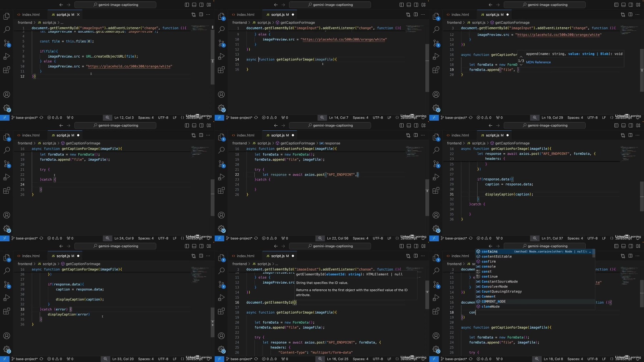The image size is (644, 362).
Task: Toggle primary side bar in pane with Ln 24, Col 9
Action: (187, 125)
